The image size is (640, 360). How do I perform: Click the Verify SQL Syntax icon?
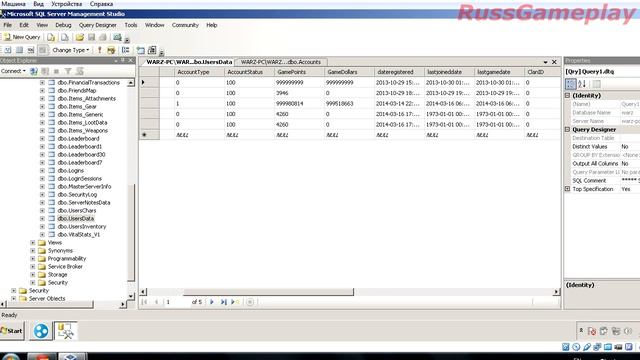pyautogui.click(x=111, y=50)
